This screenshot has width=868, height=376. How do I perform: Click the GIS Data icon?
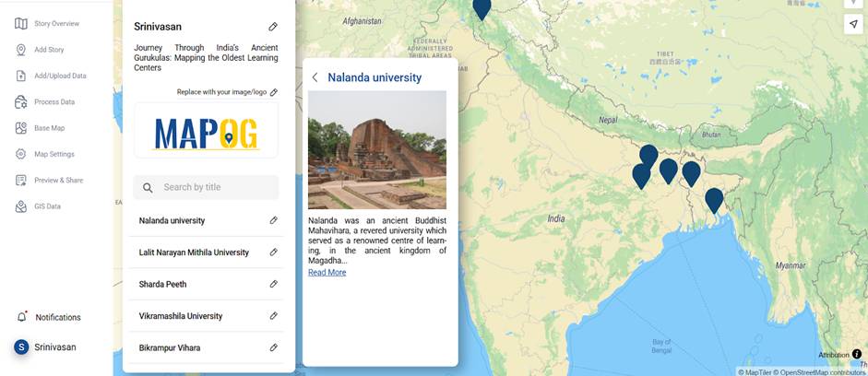coord(21,206)
